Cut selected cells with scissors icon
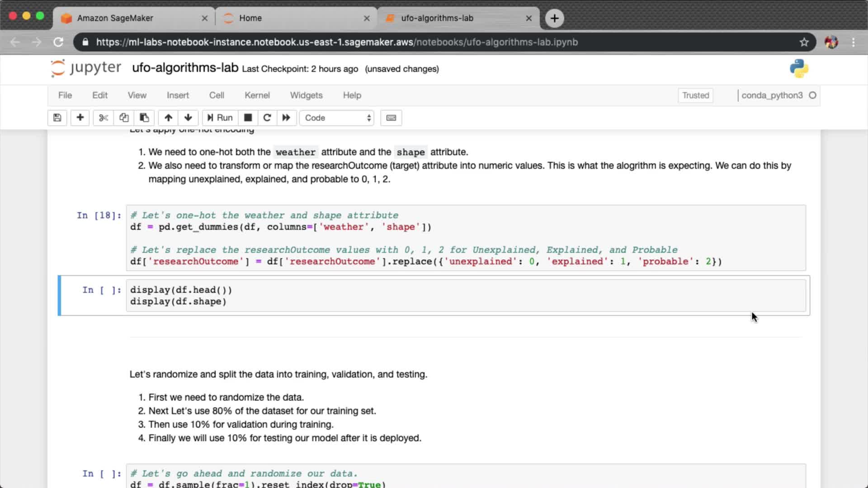This screenshot has height=488, width=868. click(104, 118)
